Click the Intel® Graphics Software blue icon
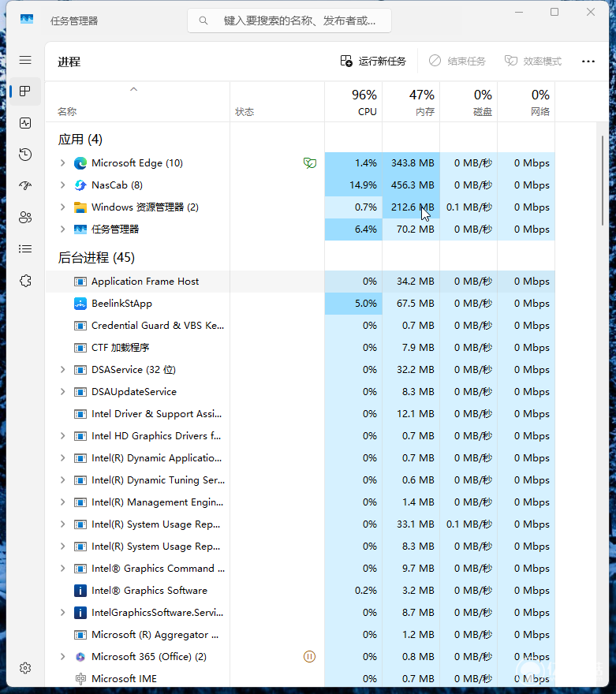This screenshot has height=694, width=616. pos(80,591)
